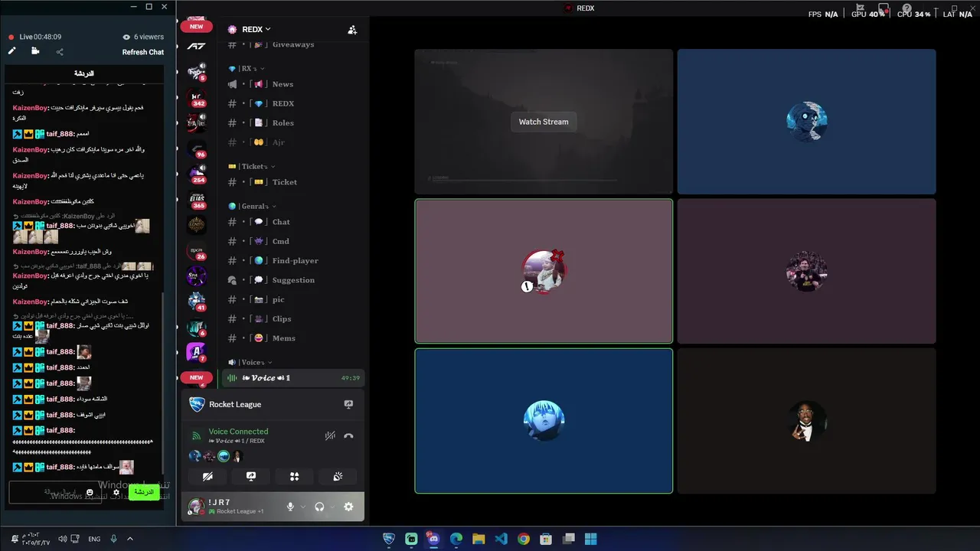Click the !JR7 user avatar

[196, 507]
